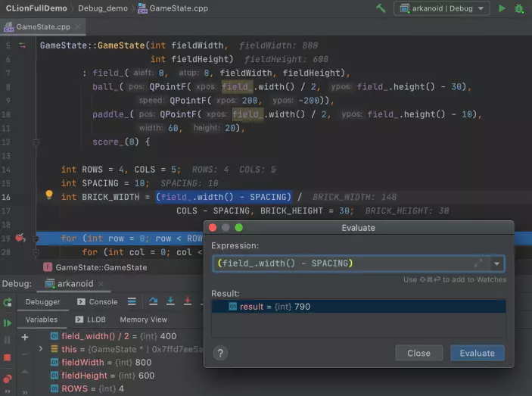Image resolution: width=532 pixels, height=396 pixels.
Task: Step into function
Action: 171,301
